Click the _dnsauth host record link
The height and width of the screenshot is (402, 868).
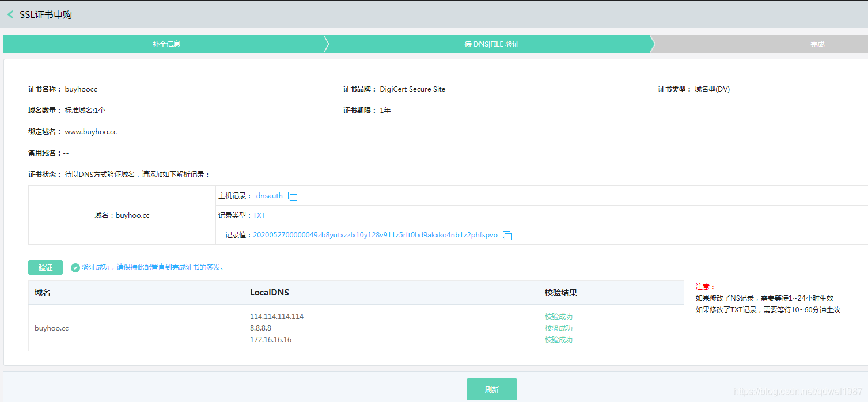click(x=268, y=196)
